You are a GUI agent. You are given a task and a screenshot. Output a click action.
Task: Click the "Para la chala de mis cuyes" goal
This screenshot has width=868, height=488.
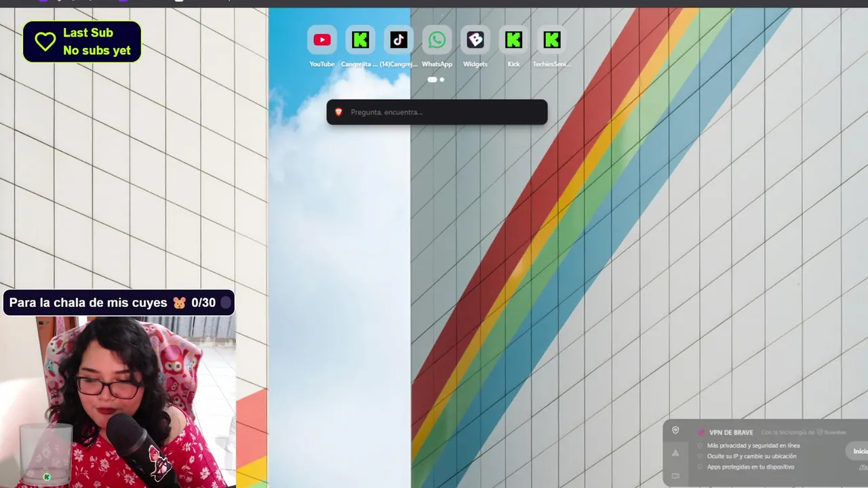119,303
